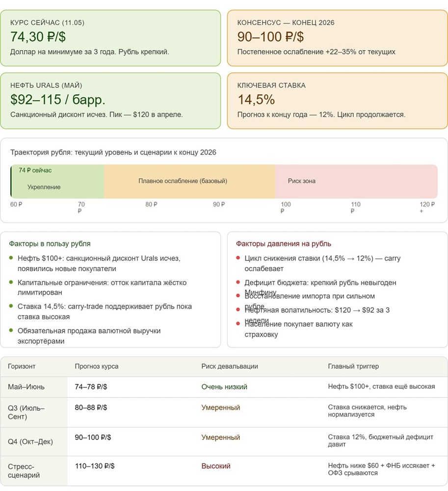This screenshot has height=491, width=448.
Task: Select the 'КУРС СЕЙЧАС (11.05)' card heading
Action: 47,23
